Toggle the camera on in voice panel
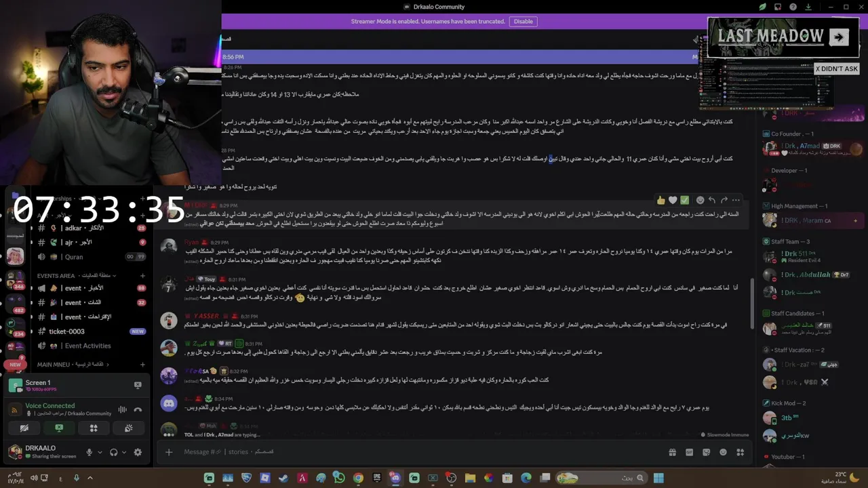 click(x=24, y=428)
